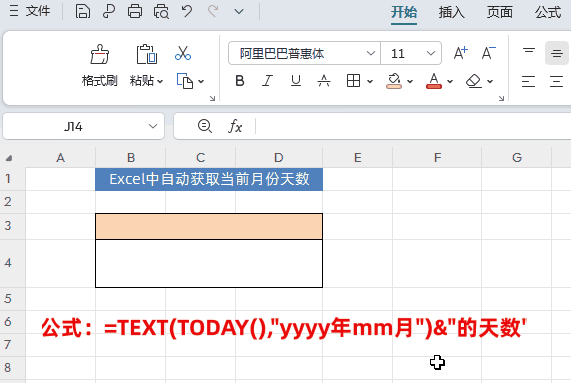This screenshot has height=383, width=571.
Task: Click the zoom magnifier in formula bar
Action: (x=205, y=126)
